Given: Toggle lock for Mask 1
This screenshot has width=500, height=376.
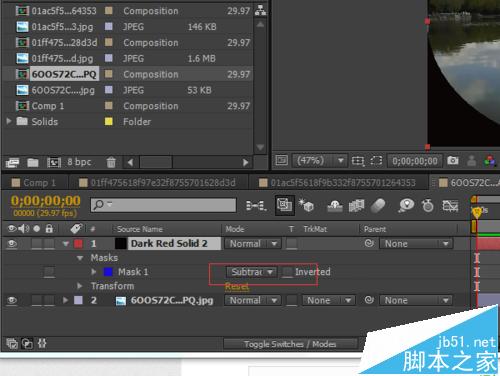Looking at the screenshot, I should coord(49,272).
